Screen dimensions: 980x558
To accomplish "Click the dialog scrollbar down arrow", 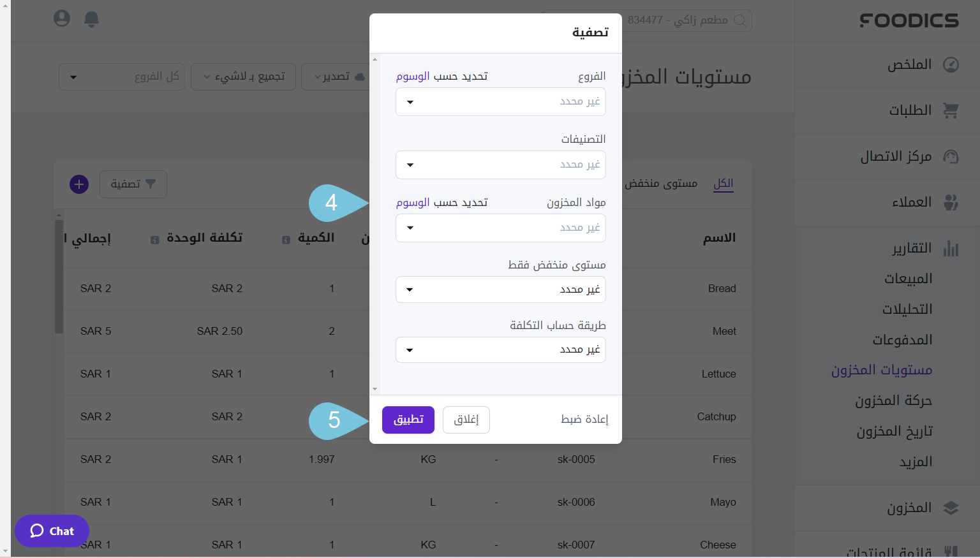I will point(375,389).
